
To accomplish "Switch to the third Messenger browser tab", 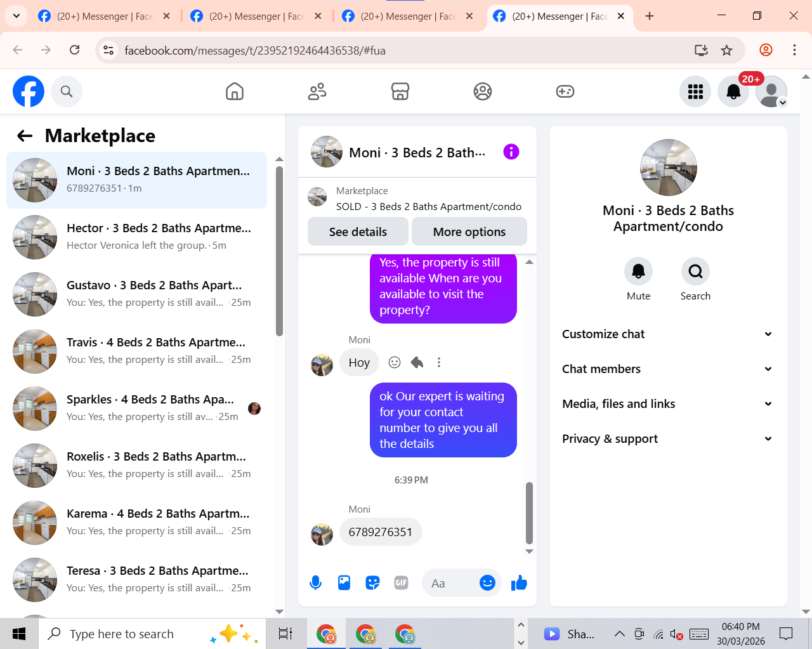I will [x=408, y=16].
